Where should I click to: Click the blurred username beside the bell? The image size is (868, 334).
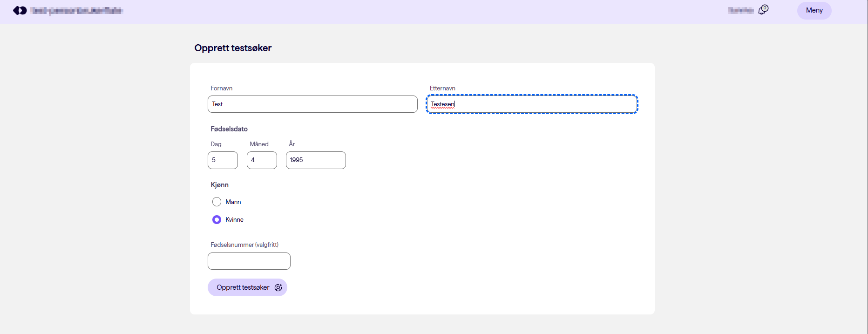740,10
